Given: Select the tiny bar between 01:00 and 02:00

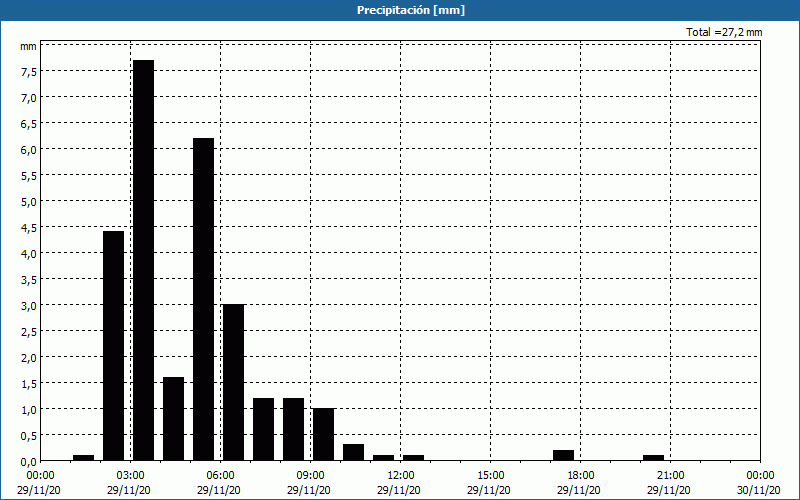Looking at the screenshot, I should point(84,458).
